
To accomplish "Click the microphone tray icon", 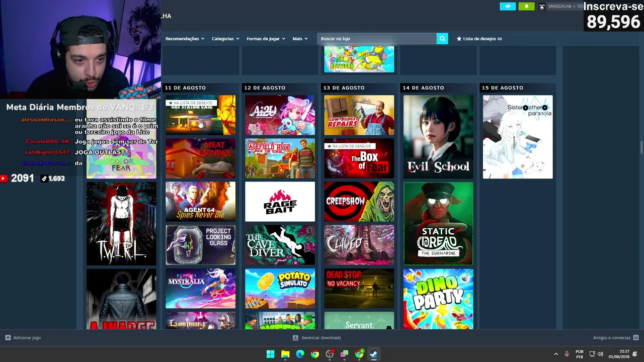I will coord(567,354).
